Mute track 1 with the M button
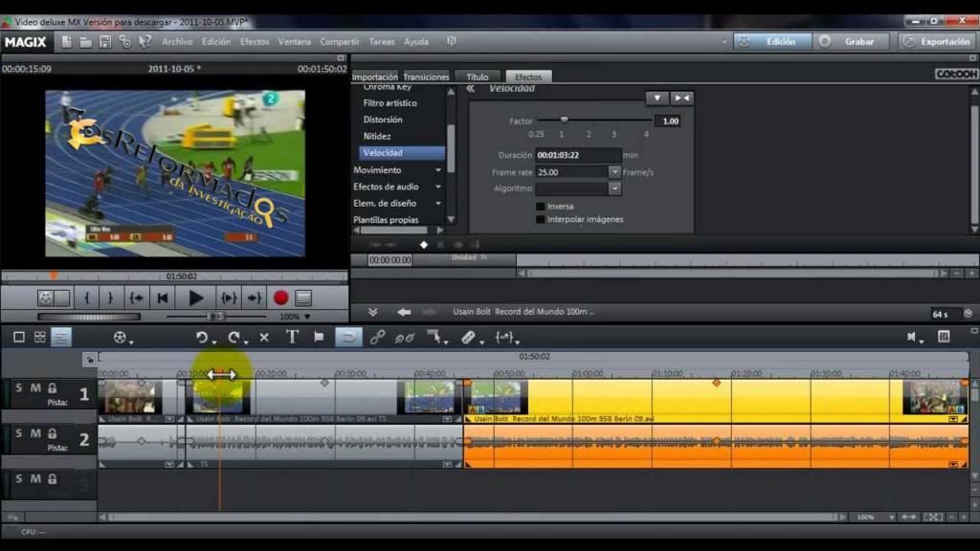Image resolution: width=980 pixels, height=551 pixels. (35, 387)
